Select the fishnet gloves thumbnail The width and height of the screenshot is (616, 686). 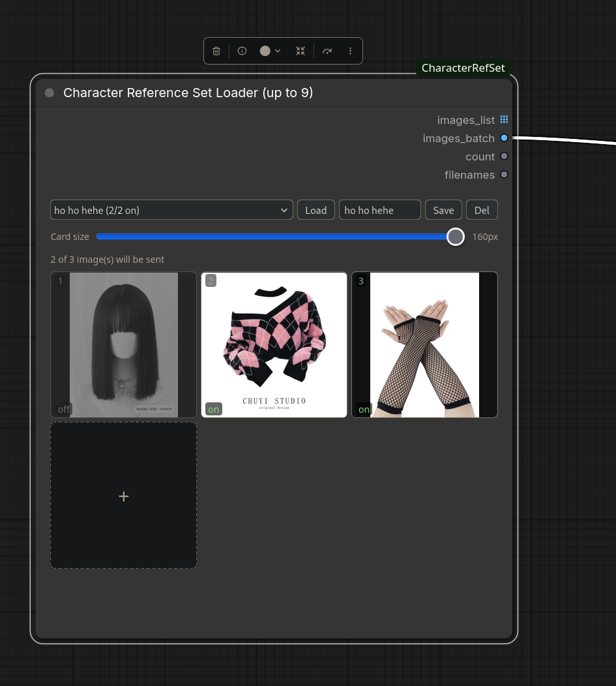coord(424,345)
